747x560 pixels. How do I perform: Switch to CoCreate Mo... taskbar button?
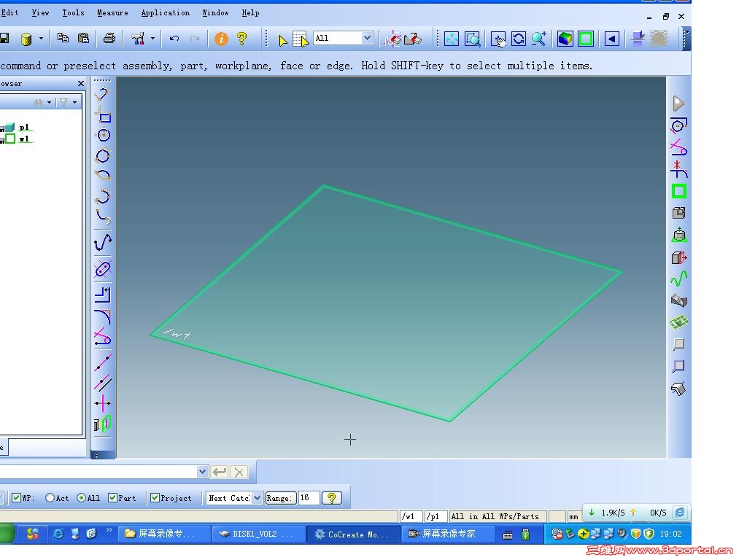click(x=352, y=534)
